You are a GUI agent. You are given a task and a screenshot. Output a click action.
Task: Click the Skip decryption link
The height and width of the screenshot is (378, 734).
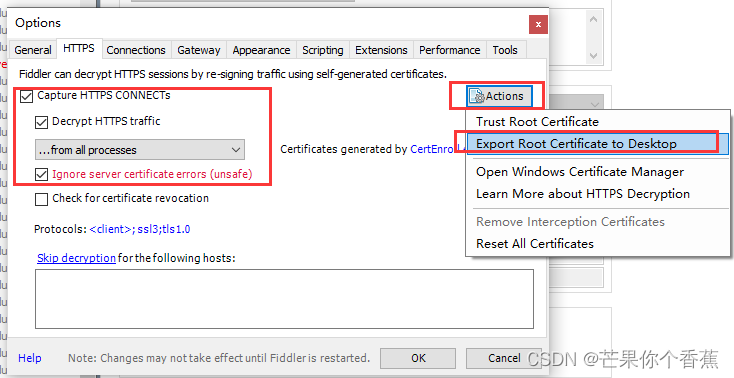(x=76, y=258)
